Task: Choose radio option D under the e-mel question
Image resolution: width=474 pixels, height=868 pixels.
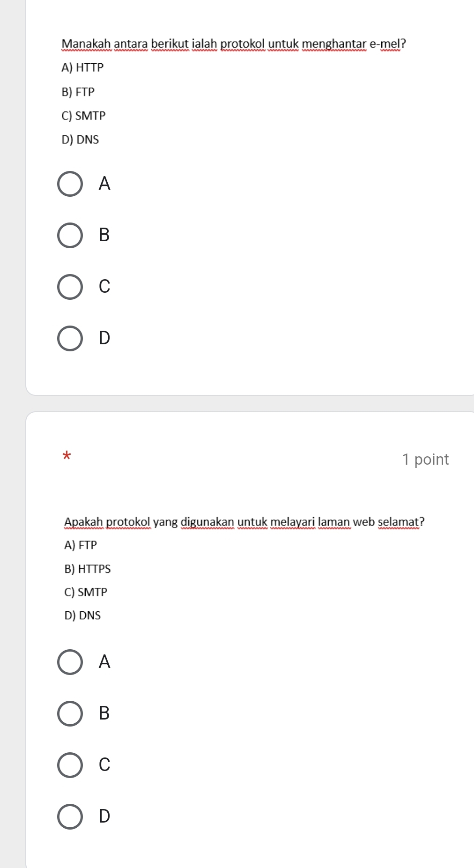Action: point(70,338)
